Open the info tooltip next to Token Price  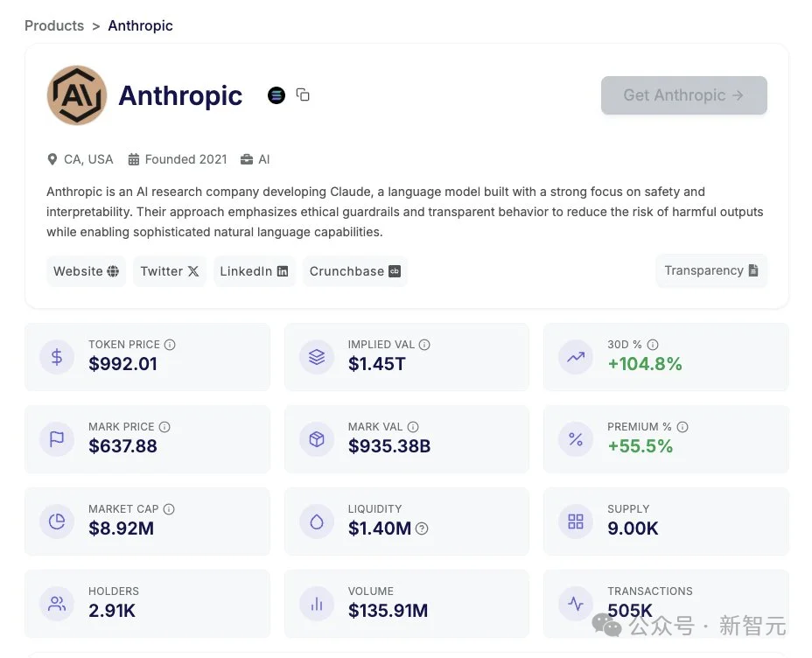pyautogui.click(x=169, y=344)
